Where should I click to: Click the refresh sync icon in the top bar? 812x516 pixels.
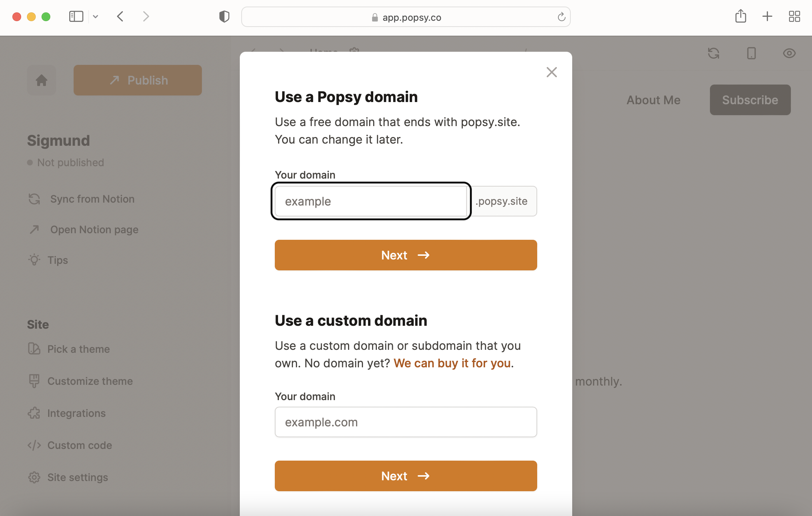click(x=713, y=53)
